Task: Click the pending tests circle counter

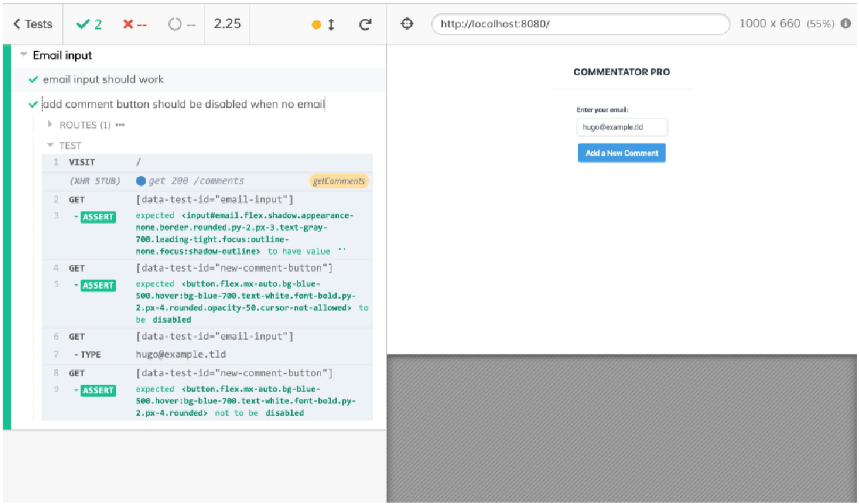Action: tap(182, 24)
